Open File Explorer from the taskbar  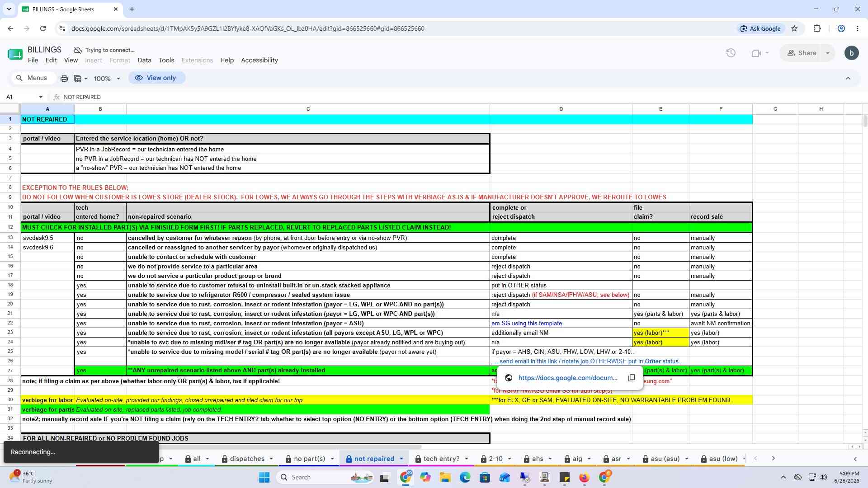tap(445, 477)
